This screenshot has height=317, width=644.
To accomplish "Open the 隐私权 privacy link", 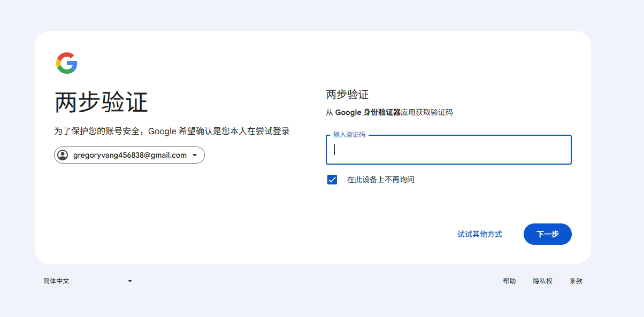I will coord(542,281).
